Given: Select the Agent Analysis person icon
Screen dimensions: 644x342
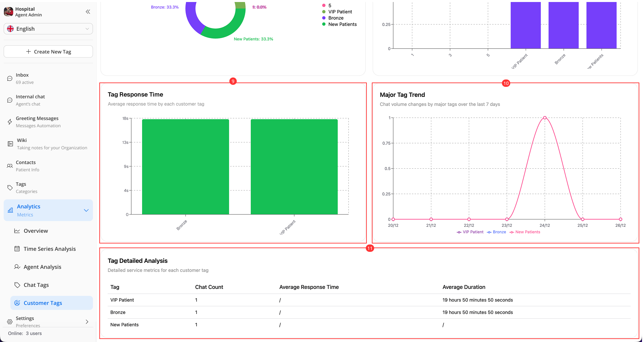Looking at the screenshot, I should click(17, 267).
